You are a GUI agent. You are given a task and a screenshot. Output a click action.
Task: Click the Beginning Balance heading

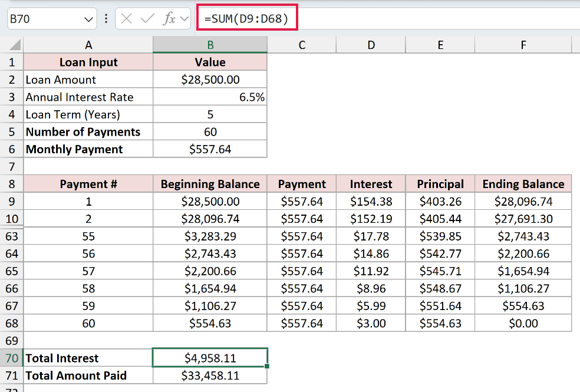tap(210, 184)
